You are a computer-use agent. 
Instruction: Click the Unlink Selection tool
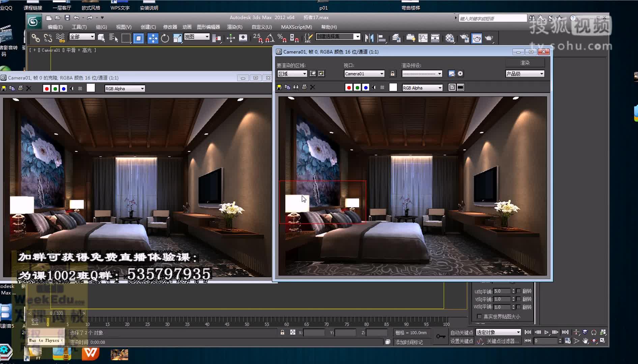[x=48, y=38]
